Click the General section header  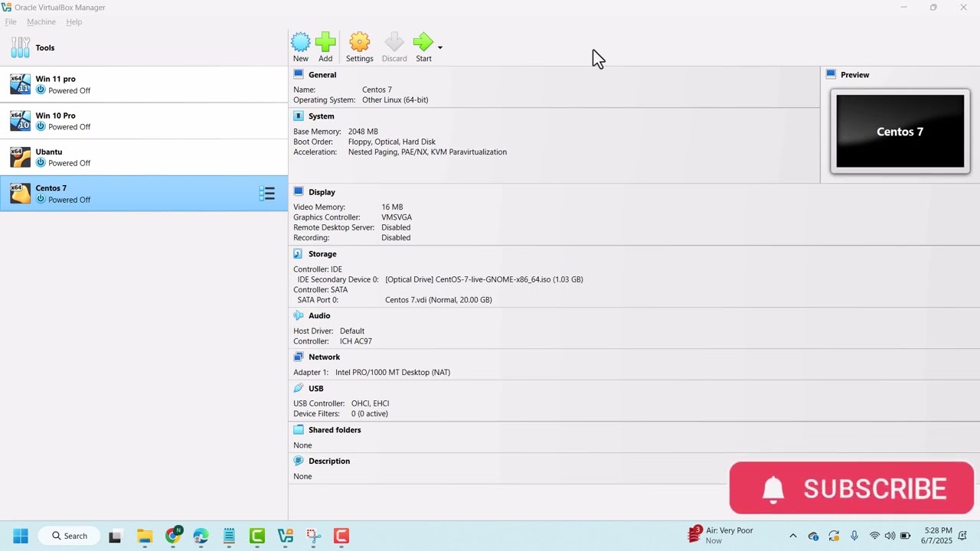coord(322,75)
